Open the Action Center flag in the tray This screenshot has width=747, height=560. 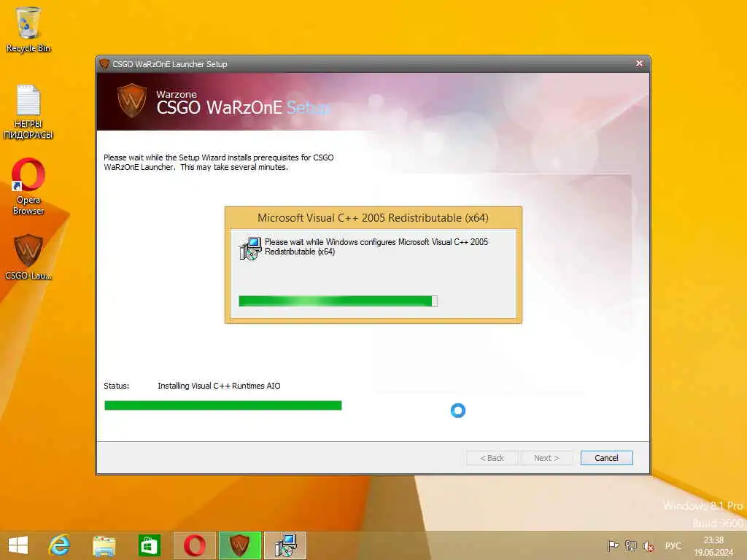[x=613, y=545]
